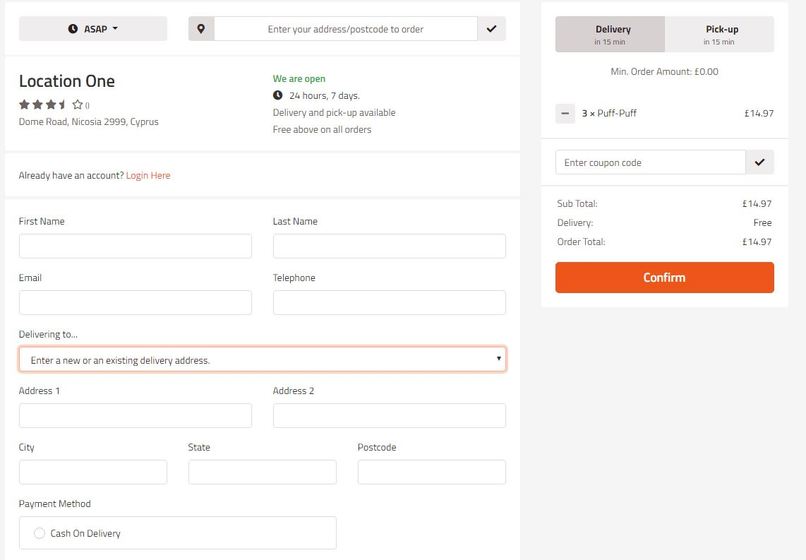The width and height of the screenshot is (806, 560).
Task: Switch to the Pick-up order tab
Action: (720, 34)
